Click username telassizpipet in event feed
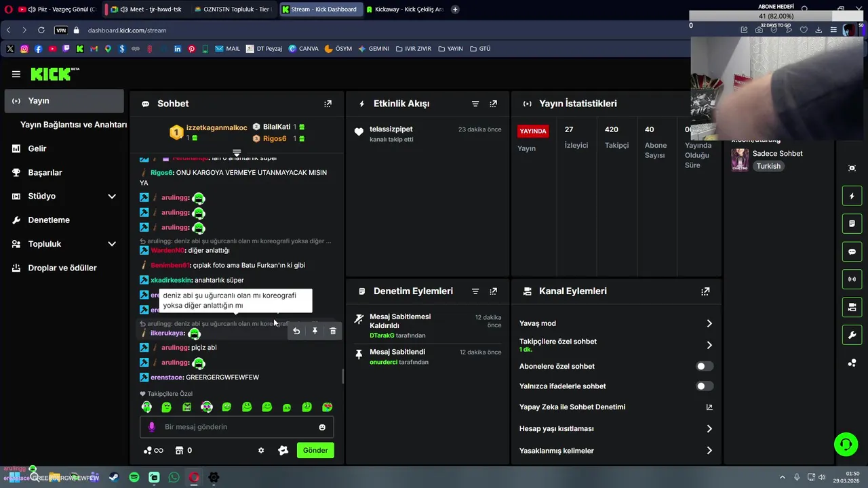The image size is (868, 488). click(391, 129)
